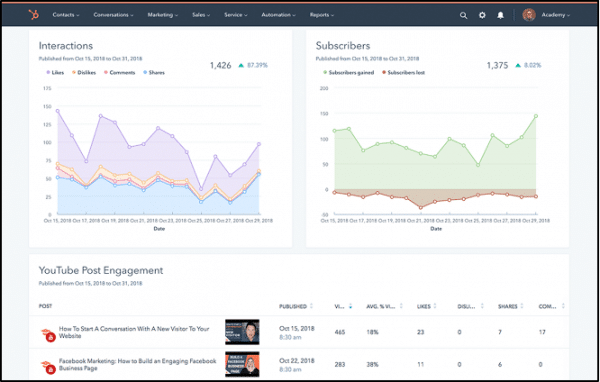This screenshot has height=382, width=600.
Task: Toggle the Likes series in legend
Action: pos(55,72)
